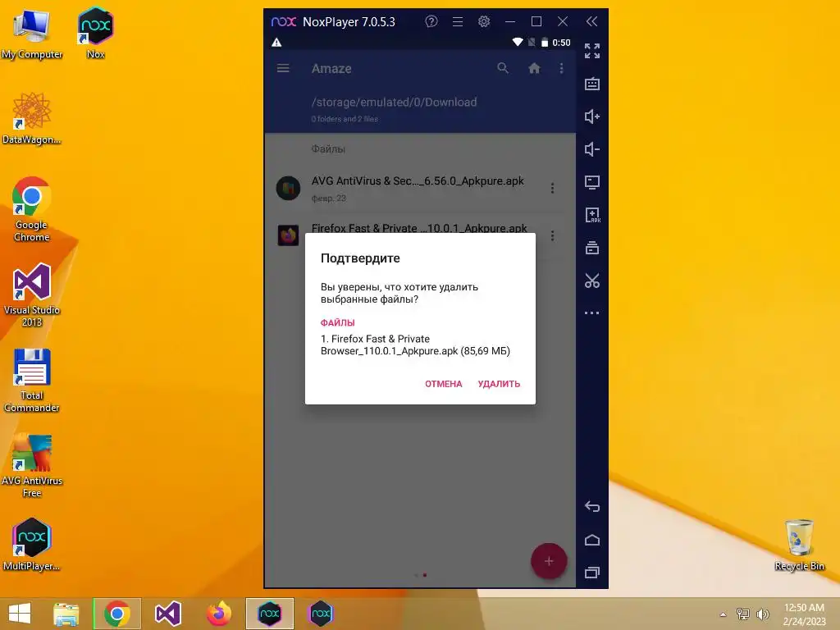Cancel deletion with ОТМЕНА button
This screenshot has height=630, width=840.
[443, 384]
